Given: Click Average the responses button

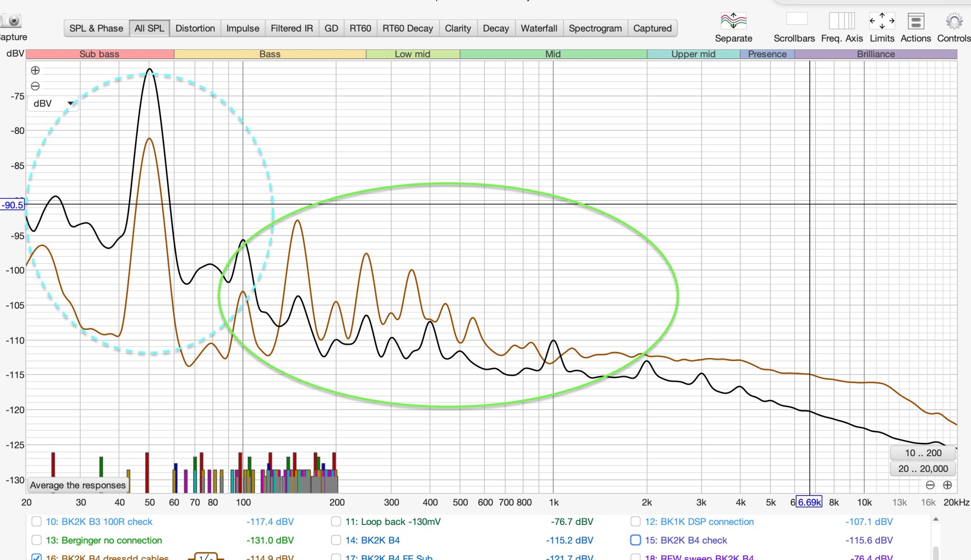Looking at the screenshot, I should pyautogui.click(x=78, y=485).
